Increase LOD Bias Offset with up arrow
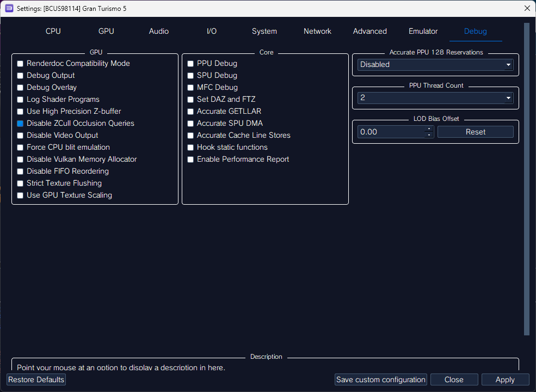 tap(429, 129)
